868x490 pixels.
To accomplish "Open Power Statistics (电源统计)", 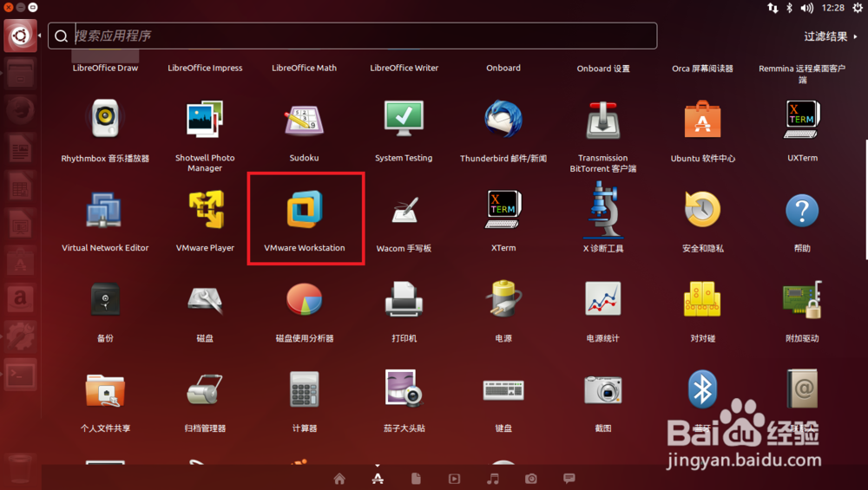I will (603, 299).
